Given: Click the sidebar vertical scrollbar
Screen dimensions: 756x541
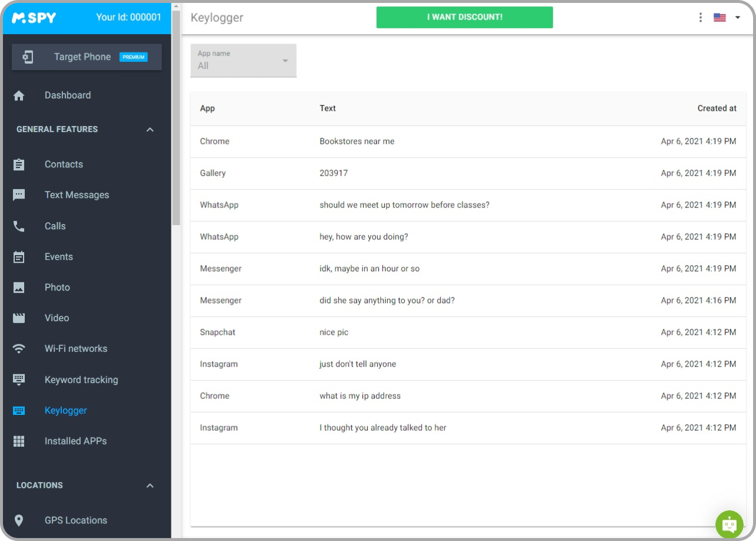Looking at the screenshot, I should pos(176,118).
